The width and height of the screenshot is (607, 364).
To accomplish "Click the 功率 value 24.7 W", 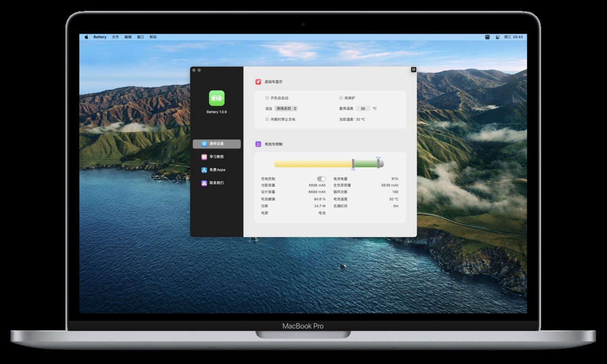I will (320, 206).
